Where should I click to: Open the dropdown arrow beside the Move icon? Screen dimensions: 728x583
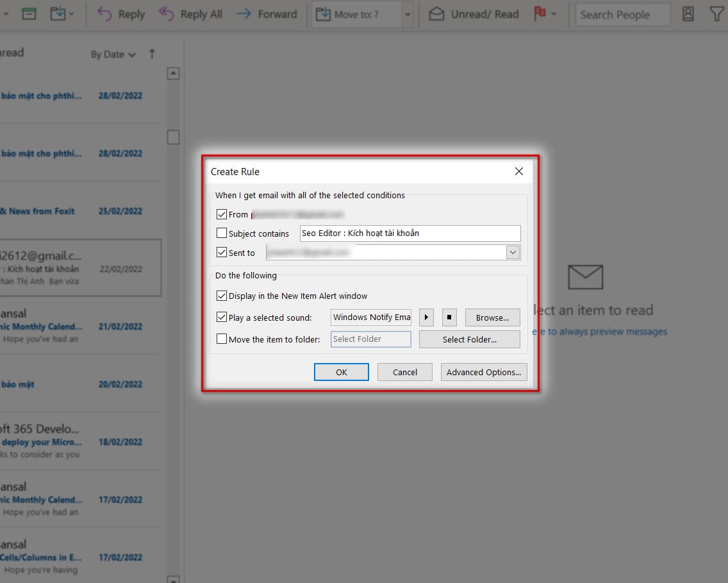pyautogui.click(x=72, y=14)
